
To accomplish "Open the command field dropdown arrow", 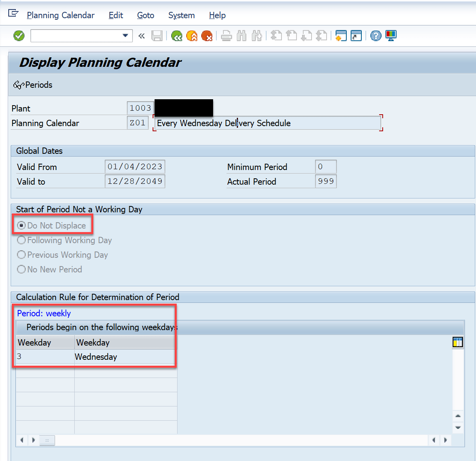I will (x=125, y=36).
